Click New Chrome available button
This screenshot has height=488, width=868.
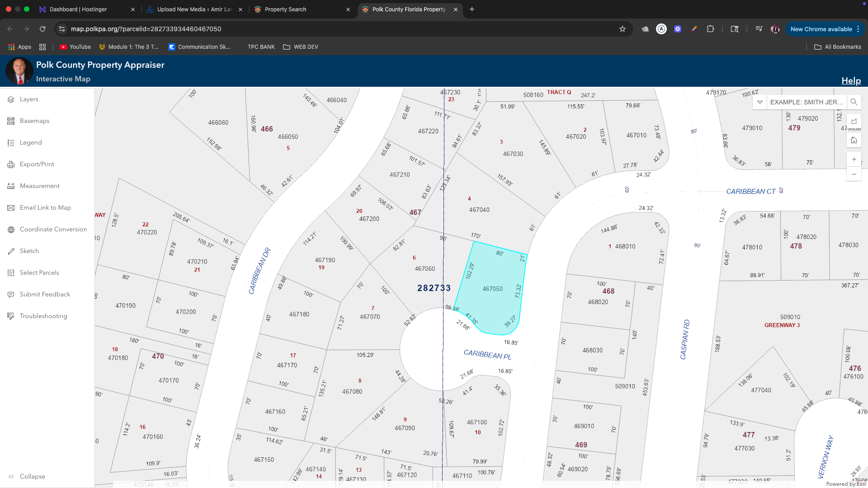[x=821, y=29]
